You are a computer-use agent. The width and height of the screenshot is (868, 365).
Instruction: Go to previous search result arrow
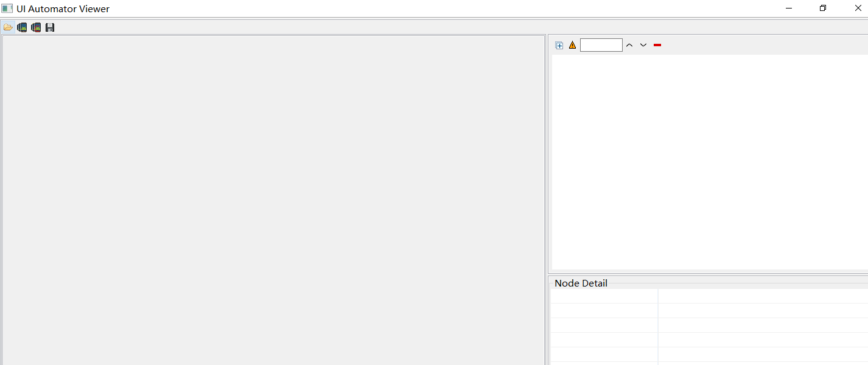tap(629, 45)
